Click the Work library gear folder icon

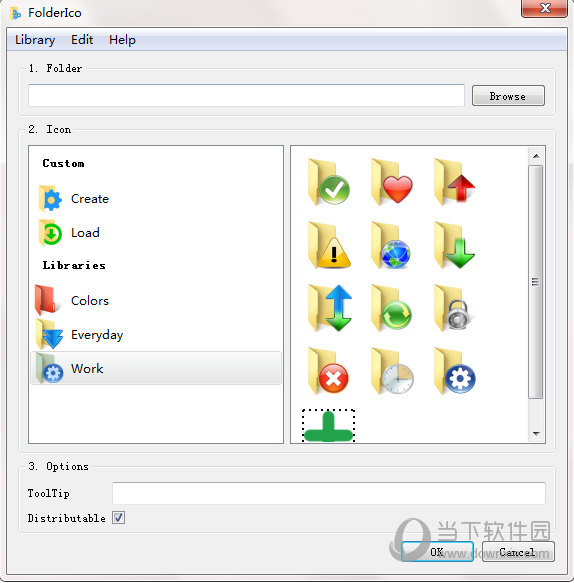(x=49, y=368)
